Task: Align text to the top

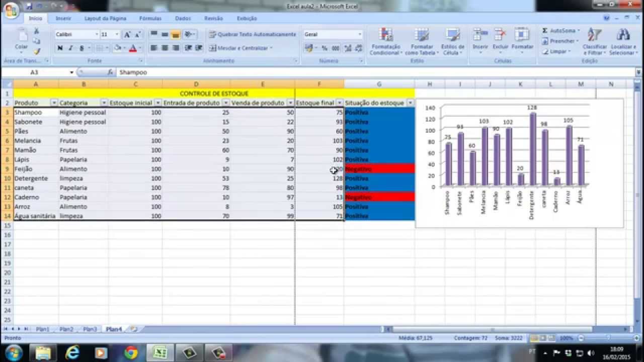Action: tap(154, 35)
